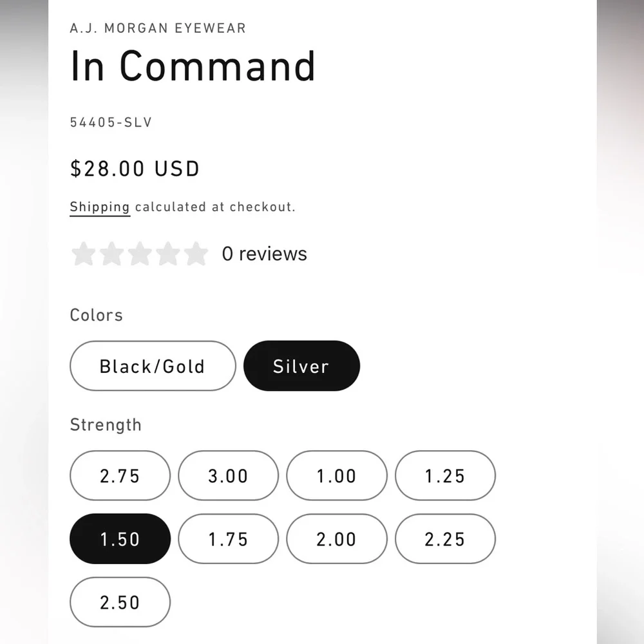Click the first rating star
Viewport: 644px width, 644px height.
point(84,254)
